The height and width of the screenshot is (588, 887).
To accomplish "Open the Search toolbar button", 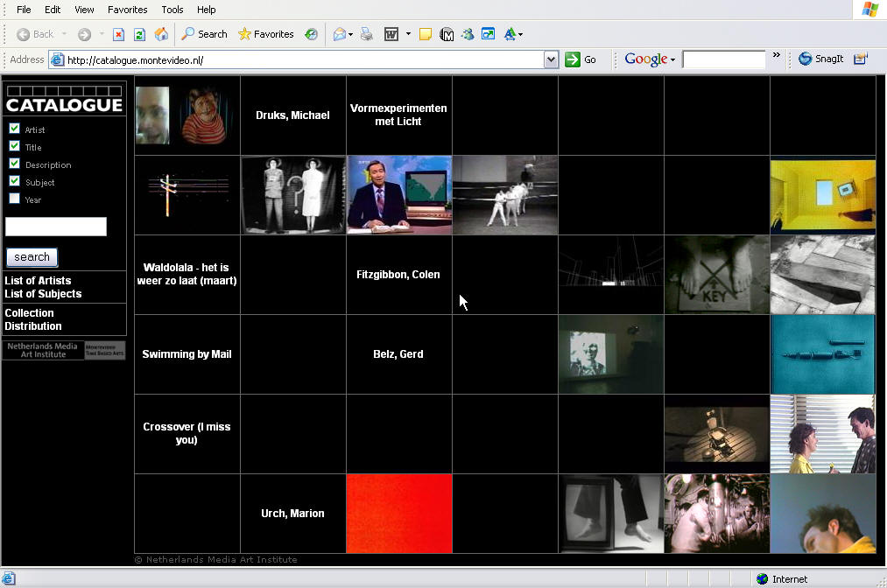I will pos(204,34).
